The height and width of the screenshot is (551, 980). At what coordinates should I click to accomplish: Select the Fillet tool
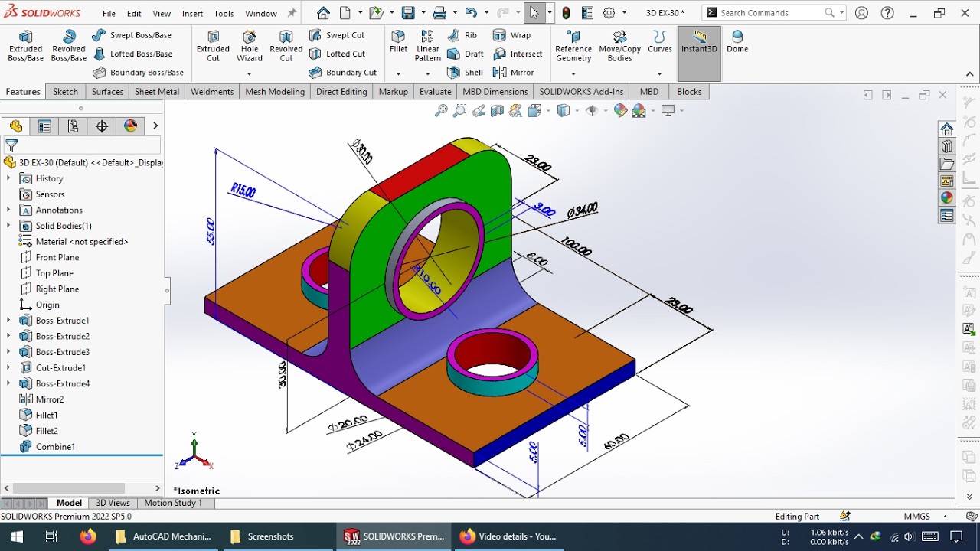pyautogui.click(x=398, y=41)
